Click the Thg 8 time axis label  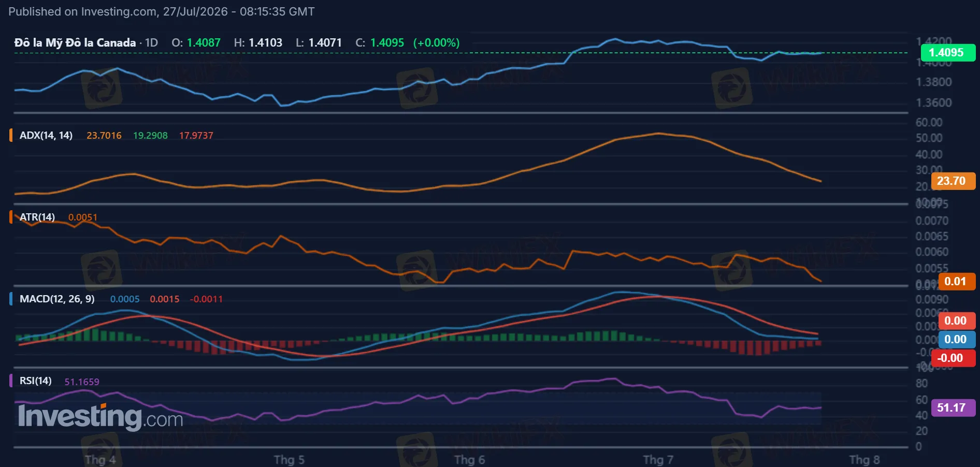pyautogui.click(x=864, y=460)
